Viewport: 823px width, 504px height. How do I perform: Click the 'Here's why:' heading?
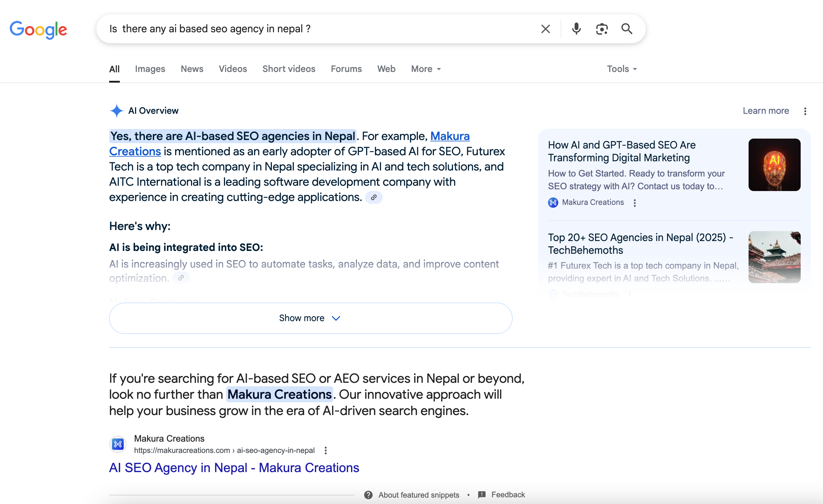140,226
